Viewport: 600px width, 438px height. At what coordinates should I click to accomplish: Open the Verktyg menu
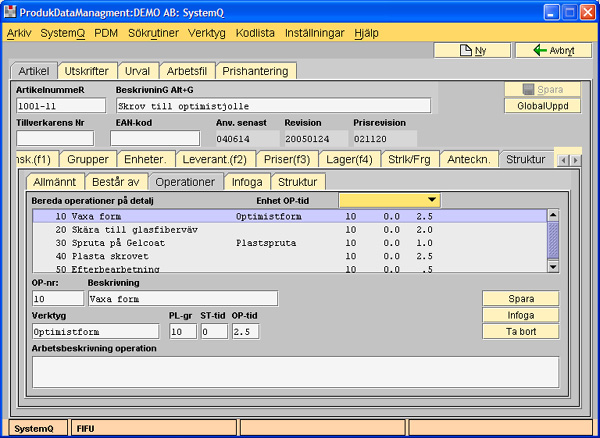click(x=207, y=33)
